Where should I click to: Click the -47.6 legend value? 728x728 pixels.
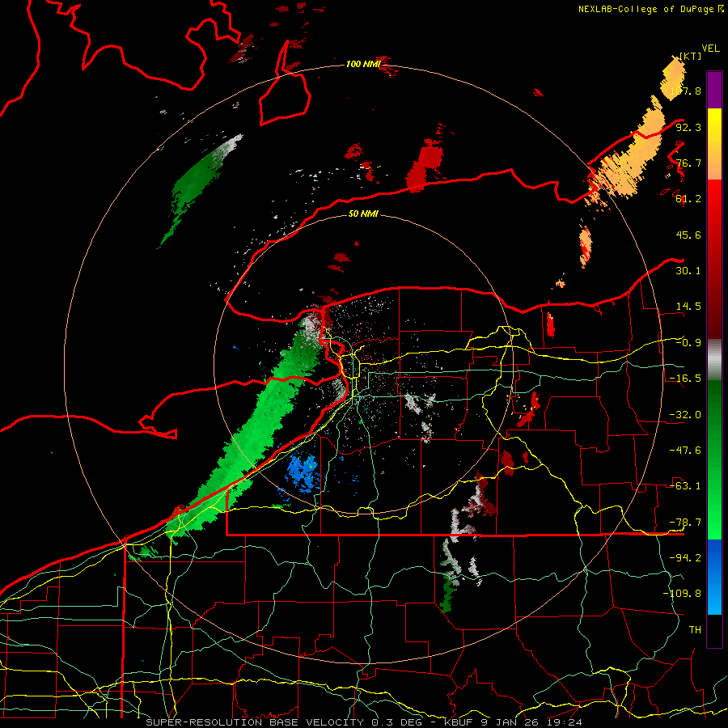click(x=685, y=450)
